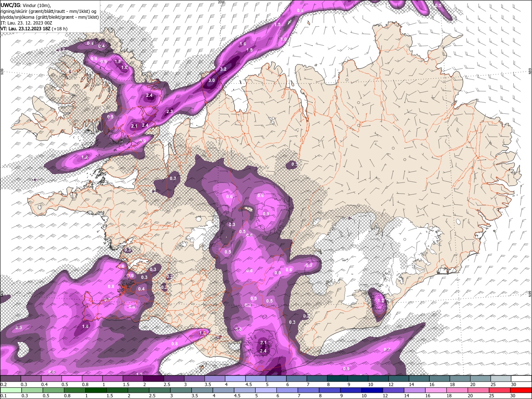Click the '2.3' precipitation value on the map
The height and width of the screenshot is (399, 532).
pyautogui.click(x=170, y=111)
